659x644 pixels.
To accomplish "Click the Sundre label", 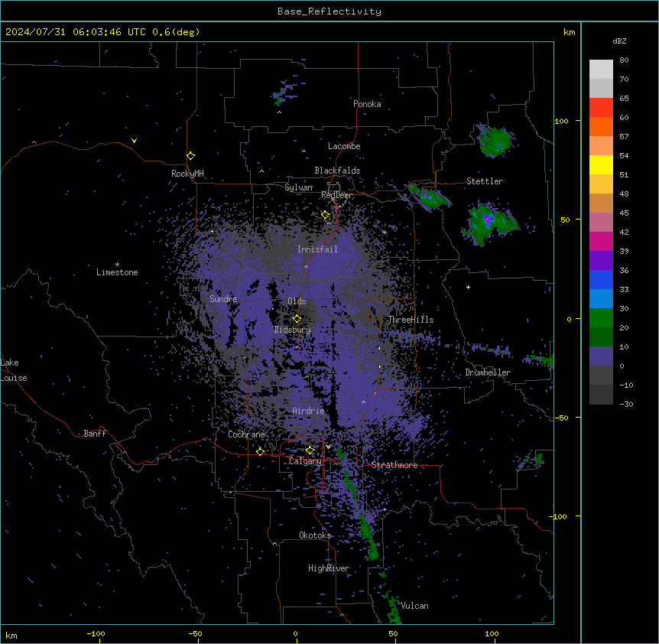I will click(x=223, y=299).
